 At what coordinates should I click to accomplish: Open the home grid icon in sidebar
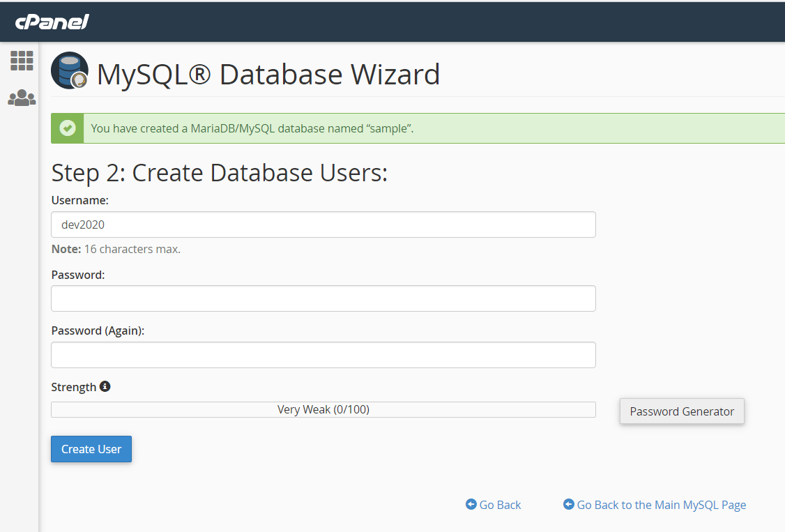pos(22,61)
